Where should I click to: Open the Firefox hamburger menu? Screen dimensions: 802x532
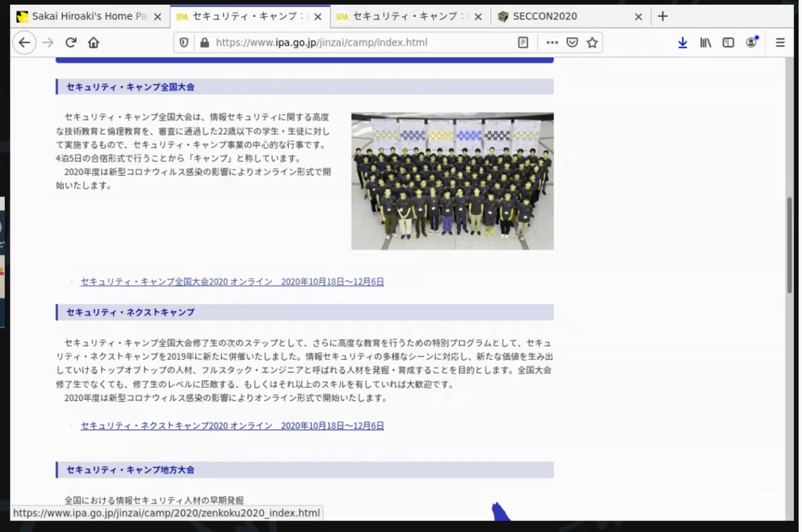780,42
